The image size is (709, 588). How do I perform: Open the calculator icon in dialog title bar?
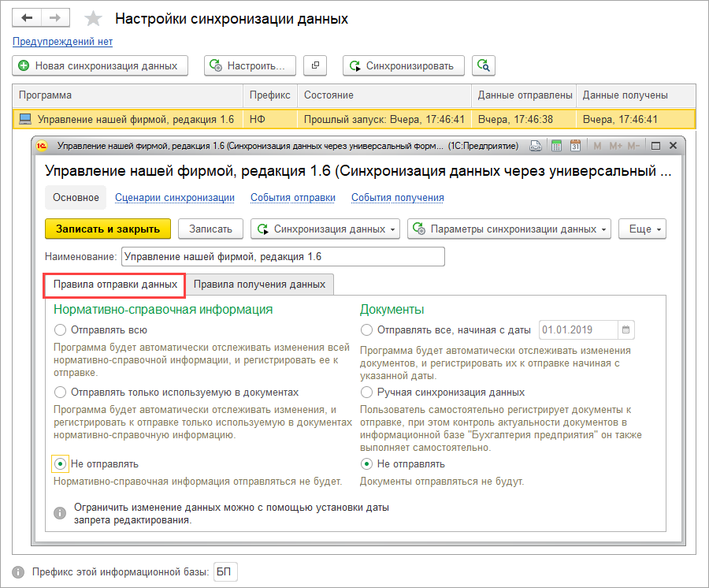(556, 146)
